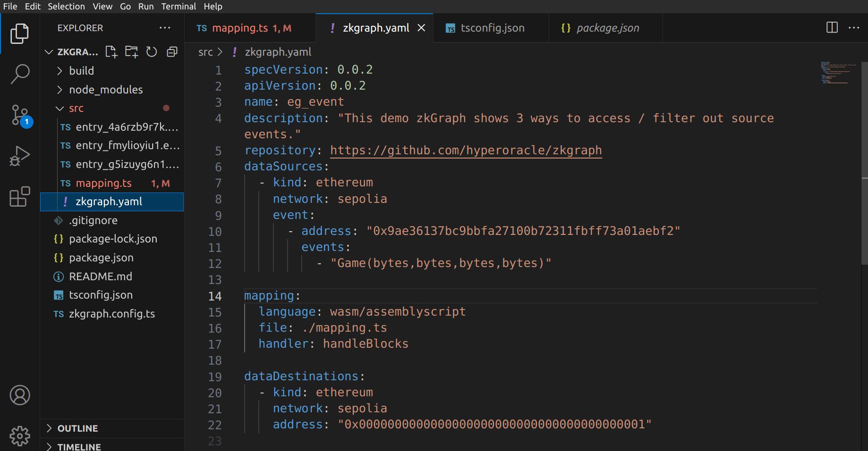The image size is (868, 451).
Task: Open the Terminal menu
Action: click(x=179, y=7)
